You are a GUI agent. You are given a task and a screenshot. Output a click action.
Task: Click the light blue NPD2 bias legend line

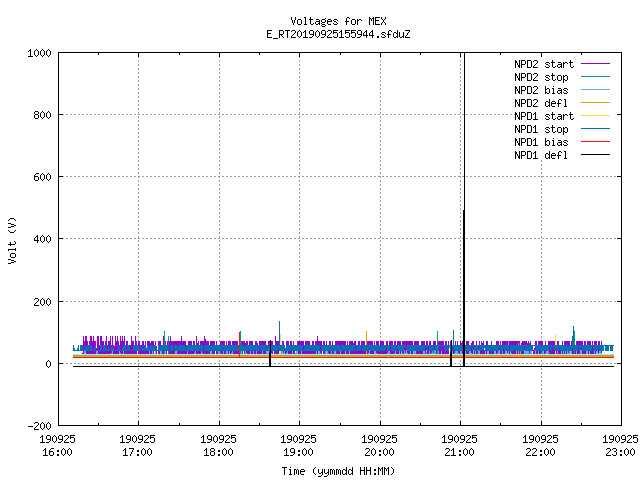tap(595, 90)
